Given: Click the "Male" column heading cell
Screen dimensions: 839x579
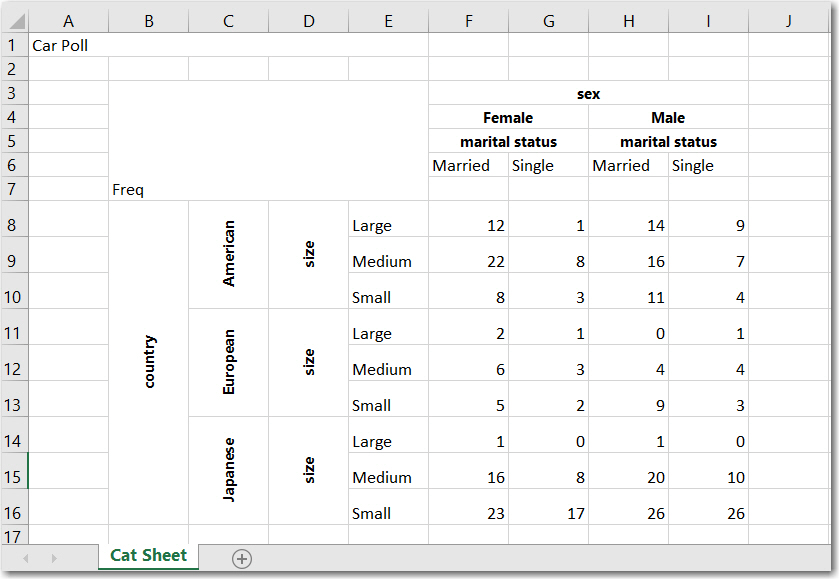Looking at the screenshot, I should 668,118.
